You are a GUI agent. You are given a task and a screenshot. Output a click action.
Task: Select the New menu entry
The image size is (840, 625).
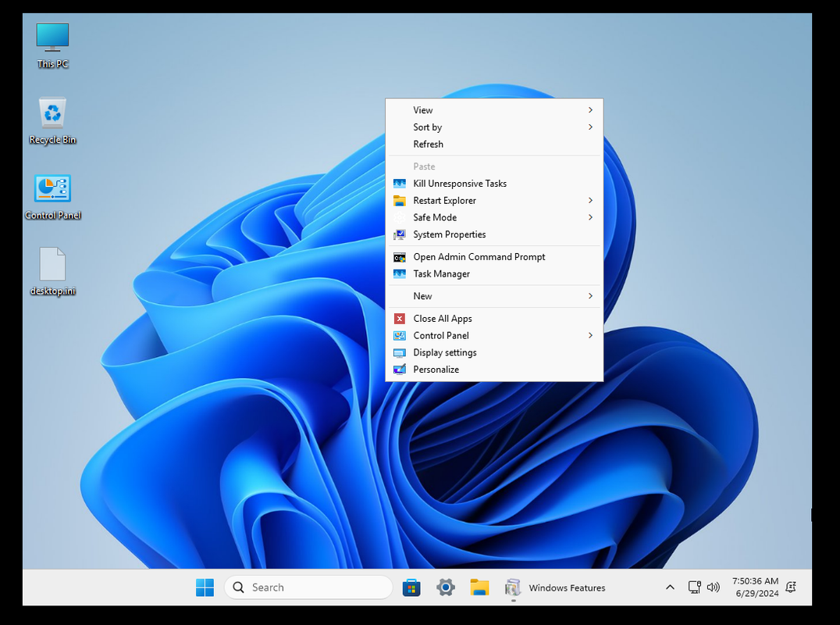[x=494, y=296]
